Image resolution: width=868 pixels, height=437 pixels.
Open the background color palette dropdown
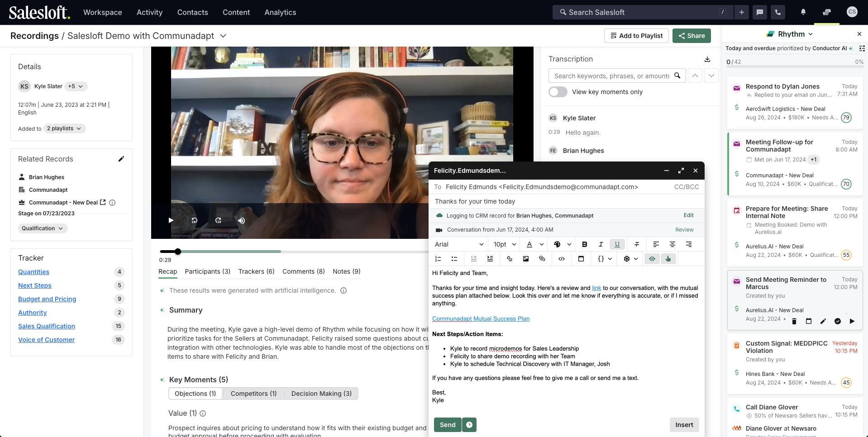pyautogui.click(x=569, y=244)
